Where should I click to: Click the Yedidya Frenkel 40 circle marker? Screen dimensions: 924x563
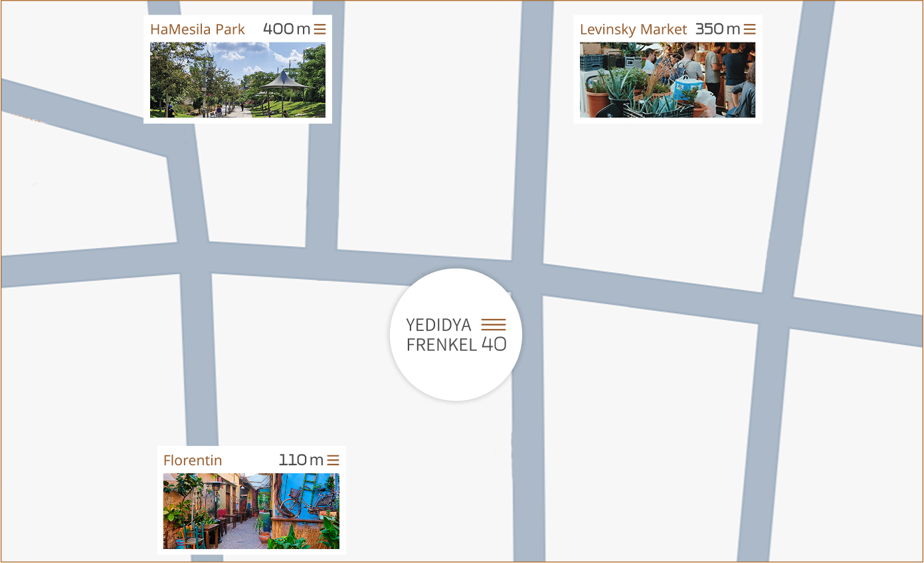[x=456, y=334]
